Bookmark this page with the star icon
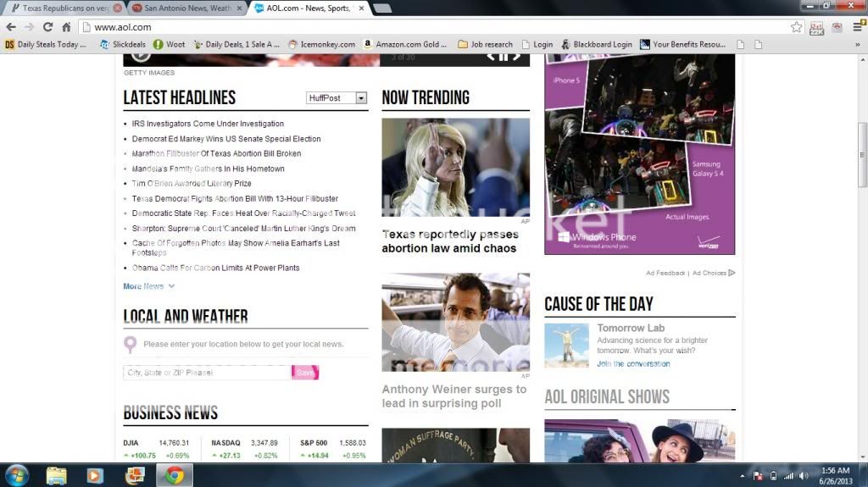The image size is (868, 487). click(x=797, y=27)
